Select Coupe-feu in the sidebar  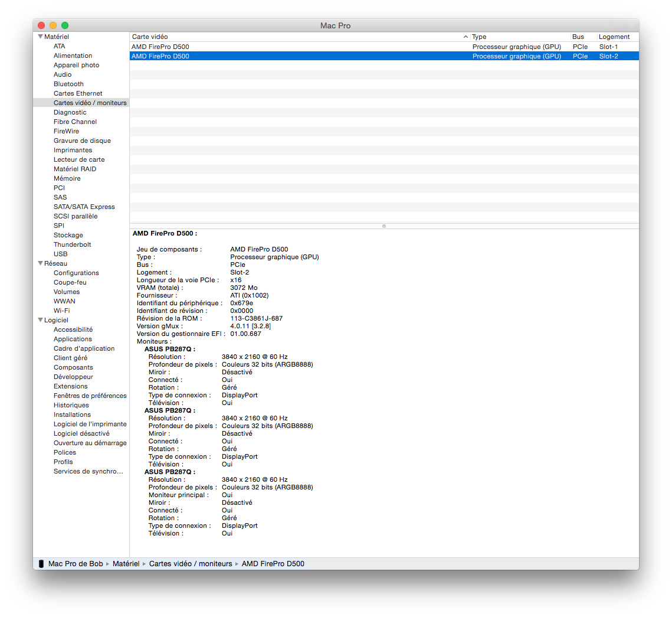[x=70, y=282]
